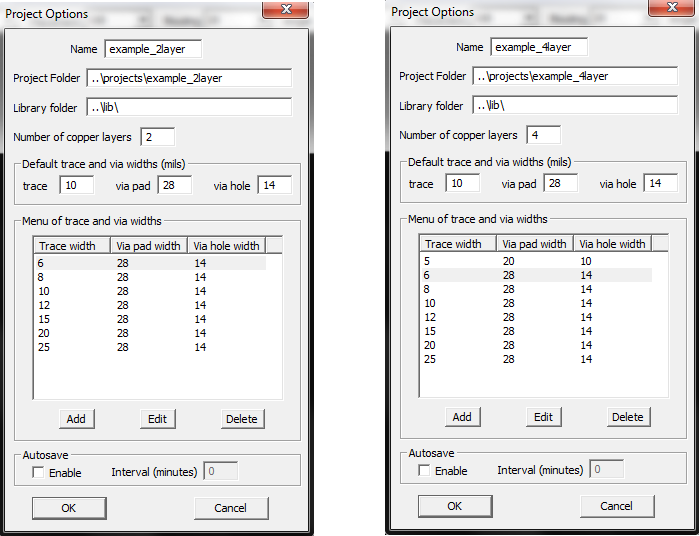
Task: Sort by Via hole width header in 4layer dialog
Action: tap(612, 244)
